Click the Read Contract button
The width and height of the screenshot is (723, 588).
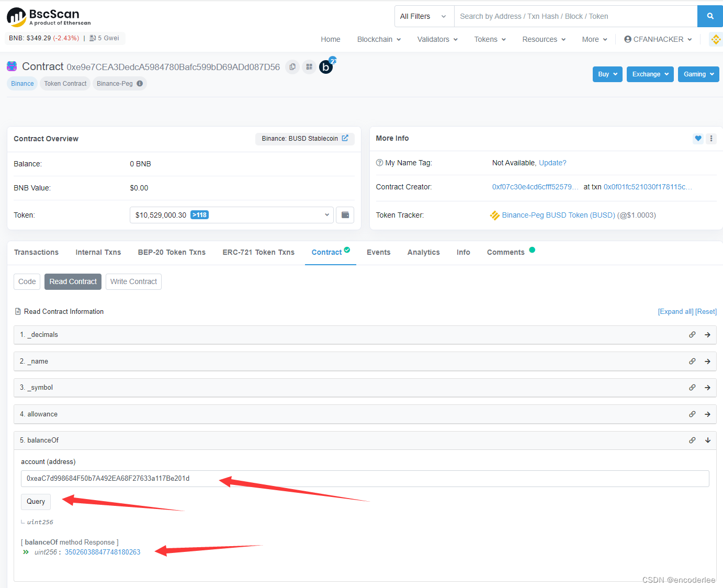73,281
